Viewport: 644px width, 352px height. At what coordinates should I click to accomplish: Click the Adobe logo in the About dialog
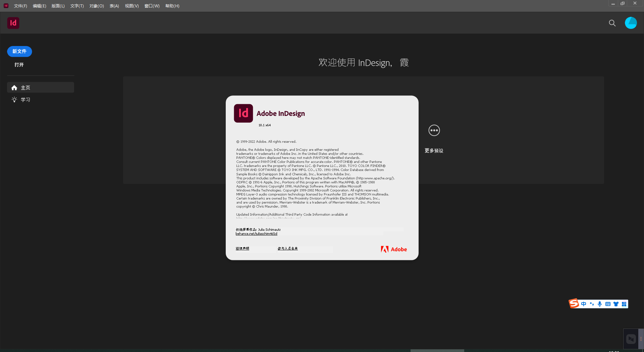click(x=394, y=249)
